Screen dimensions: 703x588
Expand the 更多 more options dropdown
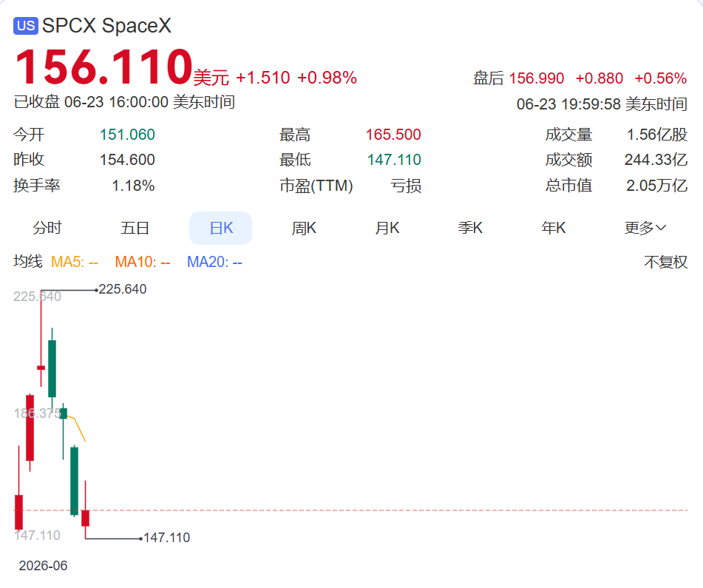645,228
